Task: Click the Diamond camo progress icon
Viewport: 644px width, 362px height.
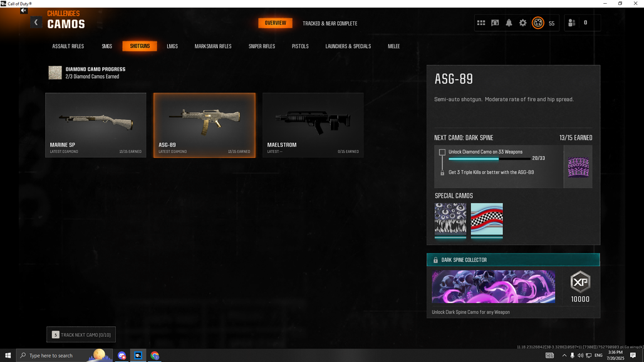Action: [55, 73]
